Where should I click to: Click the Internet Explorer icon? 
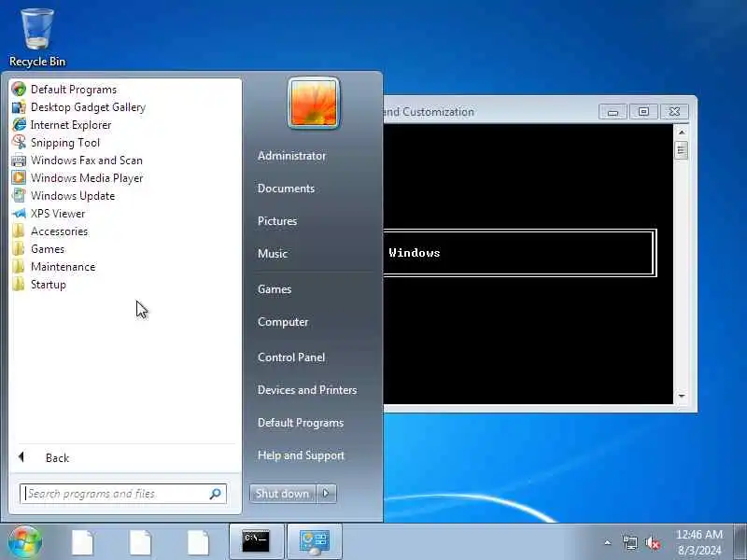tap(19, 124)
